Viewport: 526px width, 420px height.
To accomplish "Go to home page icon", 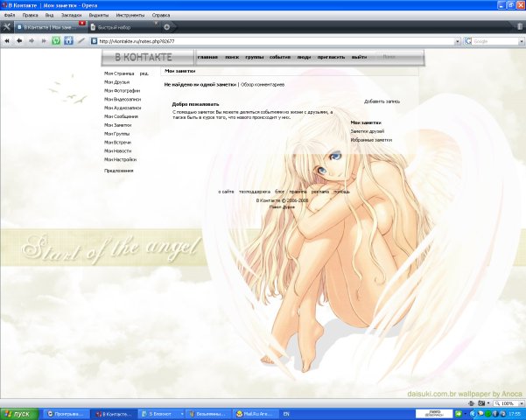I will click(x=68, y=41).
